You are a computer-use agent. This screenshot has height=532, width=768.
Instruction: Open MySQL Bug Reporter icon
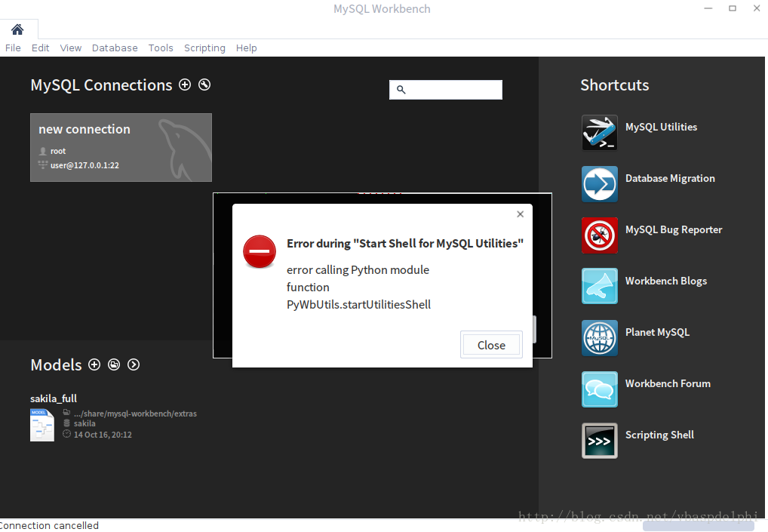coord(600,235)
